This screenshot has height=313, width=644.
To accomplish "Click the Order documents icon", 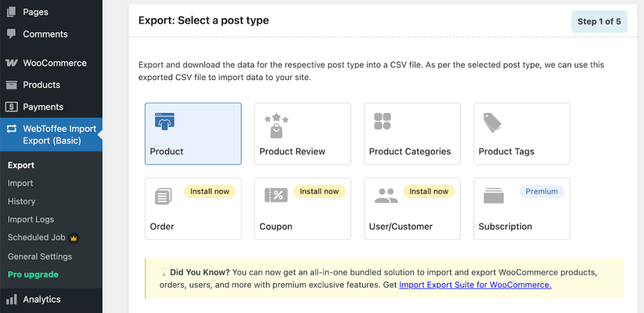I will pos(163,196).
